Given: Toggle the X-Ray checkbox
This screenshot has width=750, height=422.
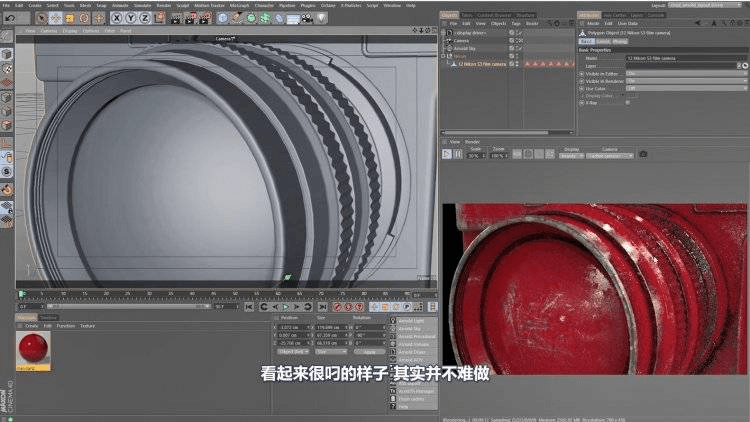Looking at the screenshot, I should click(628, 102).
